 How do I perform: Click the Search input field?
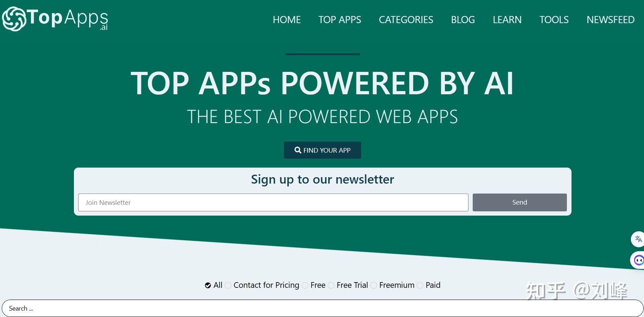click(x=322, y=308)
